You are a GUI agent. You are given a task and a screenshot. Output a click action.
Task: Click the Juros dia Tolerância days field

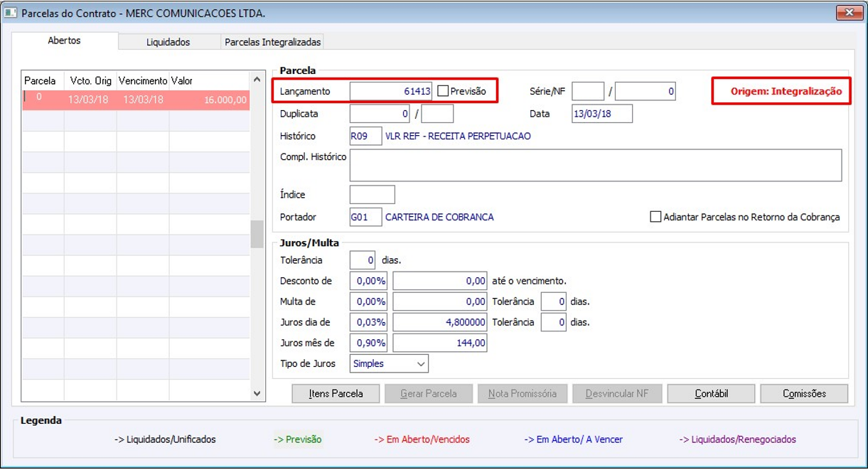point(554,322)
